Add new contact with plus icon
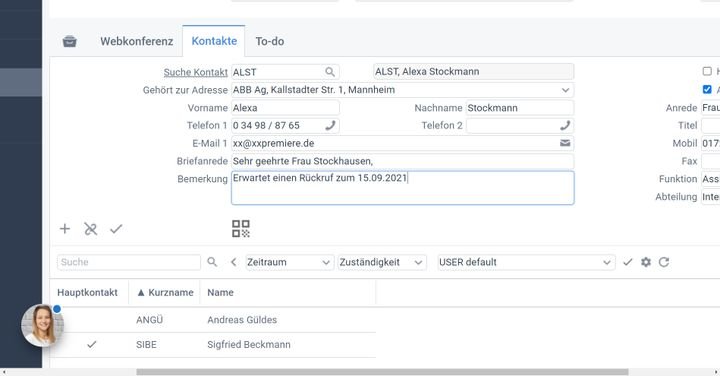This screenshot has width=720, height=376. [65, 229]
